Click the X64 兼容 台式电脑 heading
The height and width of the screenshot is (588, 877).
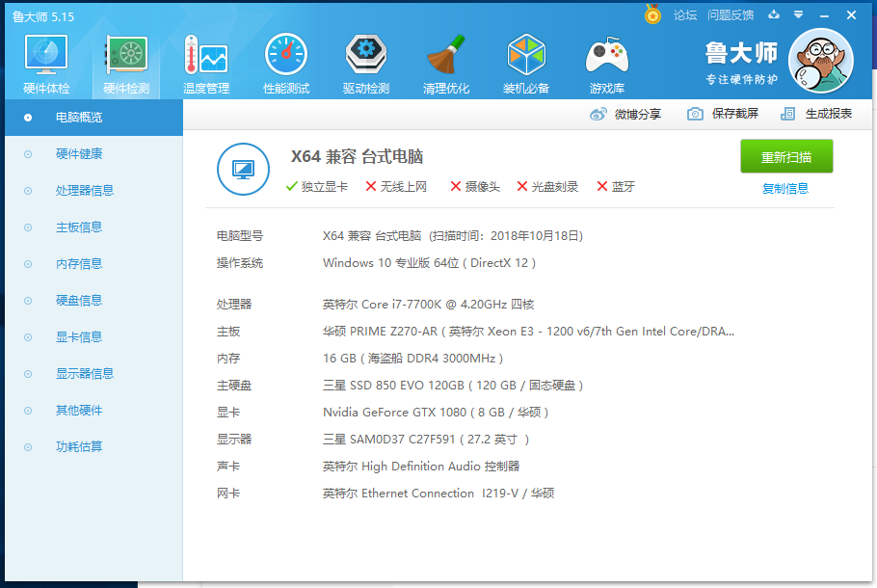[357, 157]
